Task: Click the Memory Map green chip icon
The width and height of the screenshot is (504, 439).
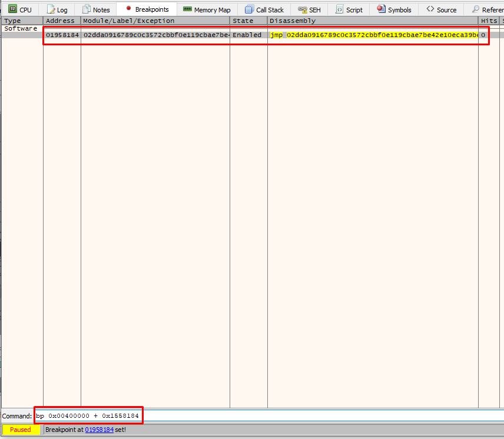Action: [x=187, y=9]
